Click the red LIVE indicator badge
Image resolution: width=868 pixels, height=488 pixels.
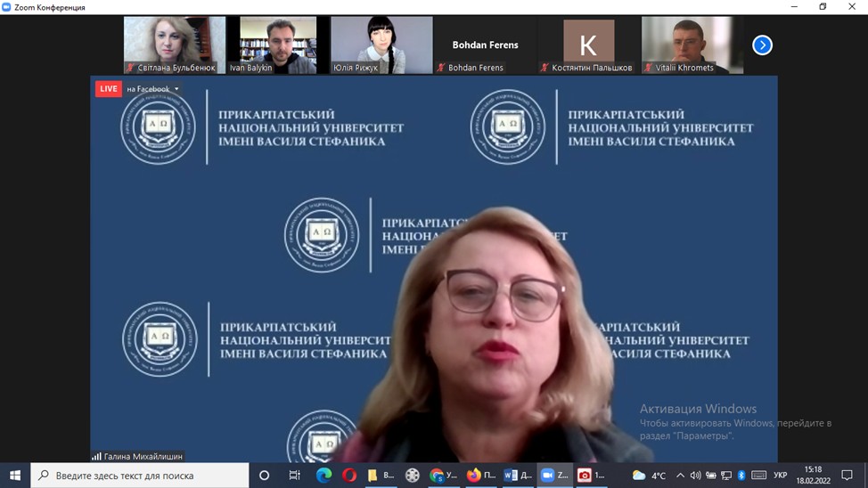(x=109, y=89)
